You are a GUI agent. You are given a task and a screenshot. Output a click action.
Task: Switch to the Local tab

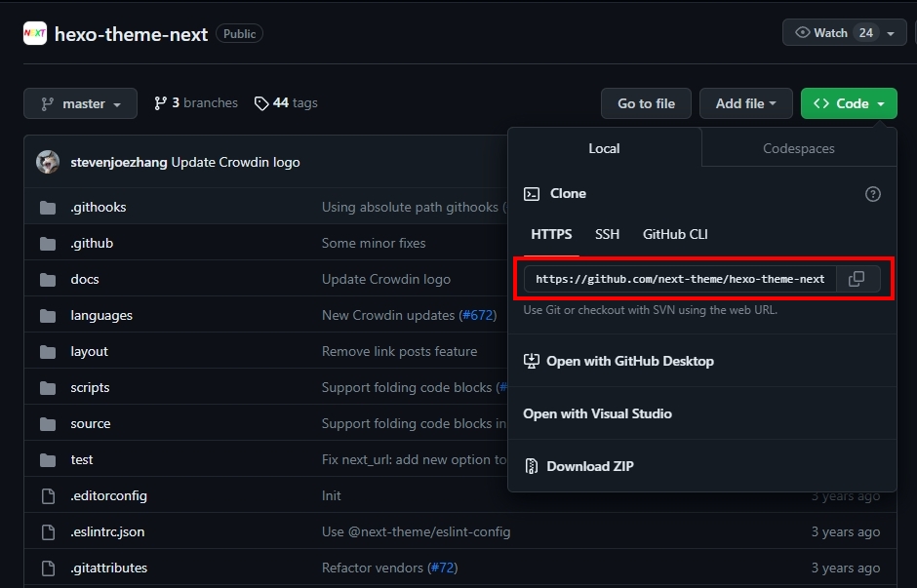tap(604, 148)
